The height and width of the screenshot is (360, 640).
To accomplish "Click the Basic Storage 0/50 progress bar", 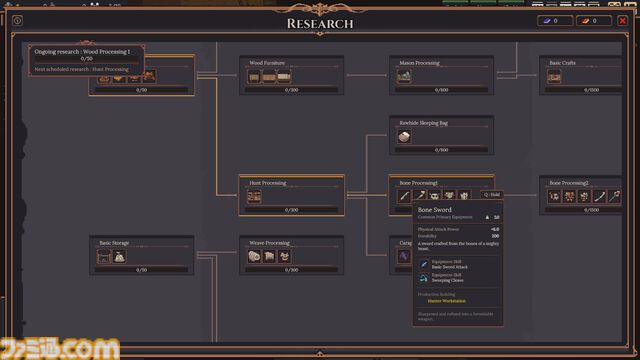I will (141, 270).
